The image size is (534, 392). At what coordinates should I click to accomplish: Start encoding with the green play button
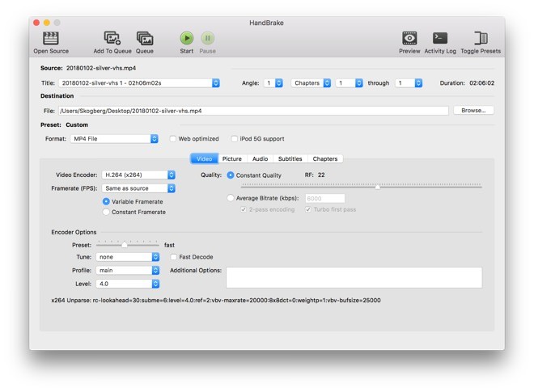[187, 38]
